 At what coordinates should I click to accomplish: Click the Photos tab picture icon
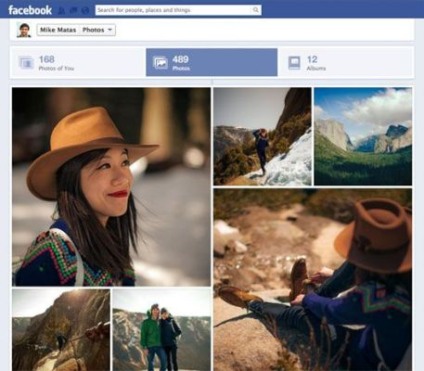160,63
